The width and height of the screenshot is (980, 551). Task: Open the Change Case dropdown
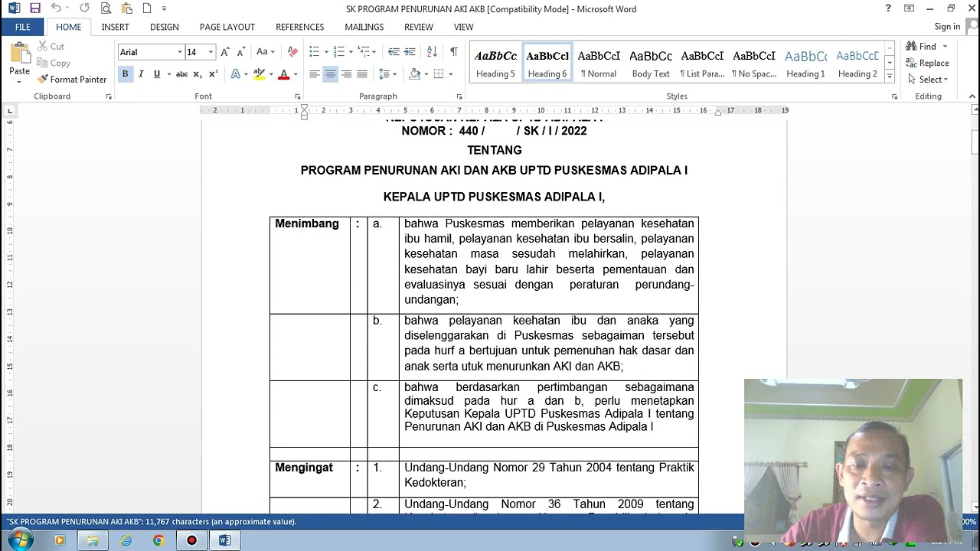tap(265, 52)
